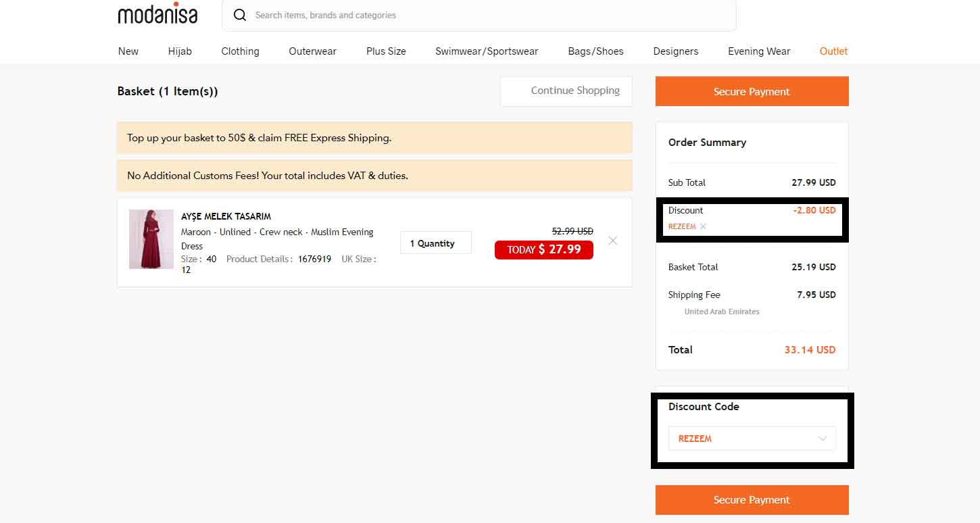This screenshot has height=523, width=980.
Task: Open the AYŞE MELEK TASARIM product name
Action: (226, 216)
